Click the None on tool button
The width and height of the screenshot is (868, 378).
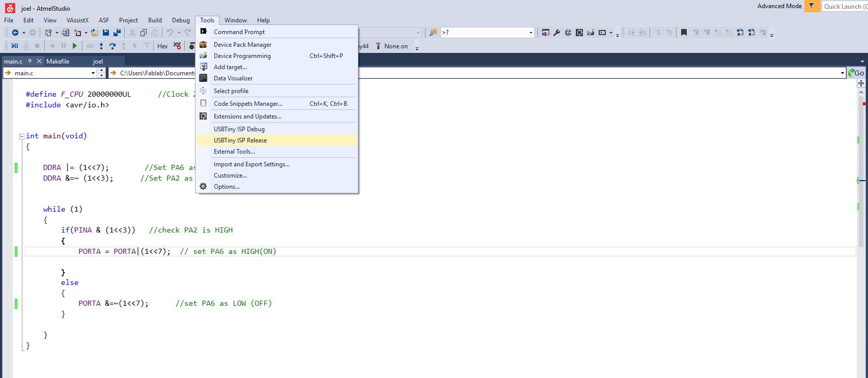391,46
